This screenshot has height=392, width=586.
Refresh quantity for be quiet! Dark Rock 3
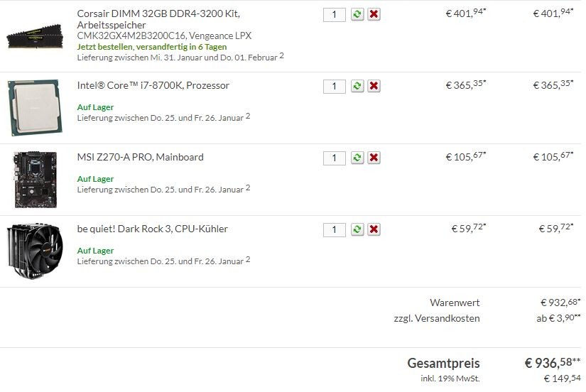[357, 229]
